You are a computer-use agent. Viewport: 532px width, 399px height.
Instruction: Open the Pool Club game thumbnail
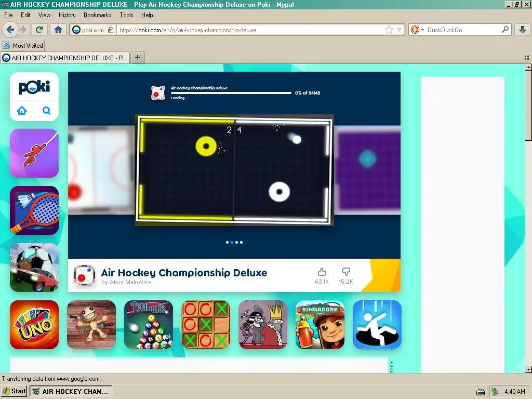pos(149,325)
